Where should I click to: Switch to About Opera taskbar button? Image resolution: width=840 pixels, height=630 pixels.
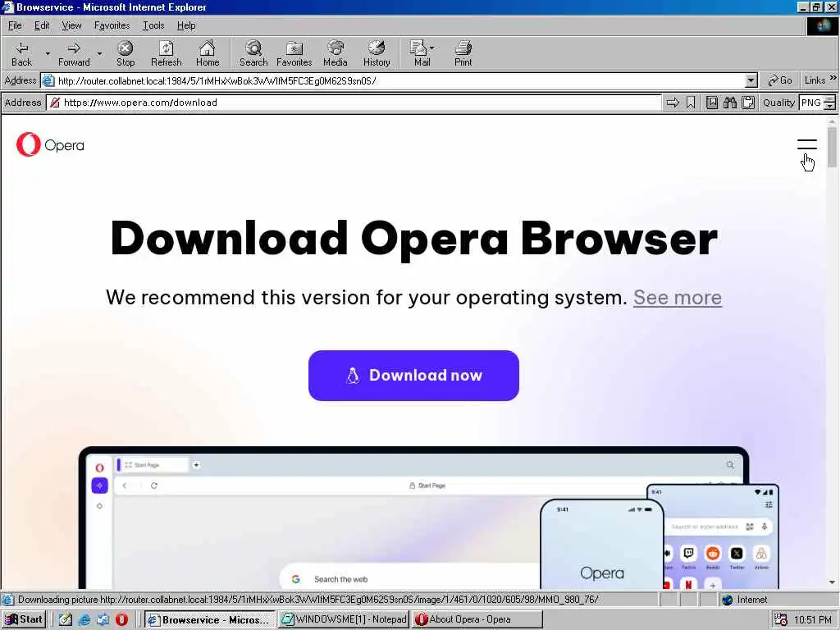click(x=477, y=619)
